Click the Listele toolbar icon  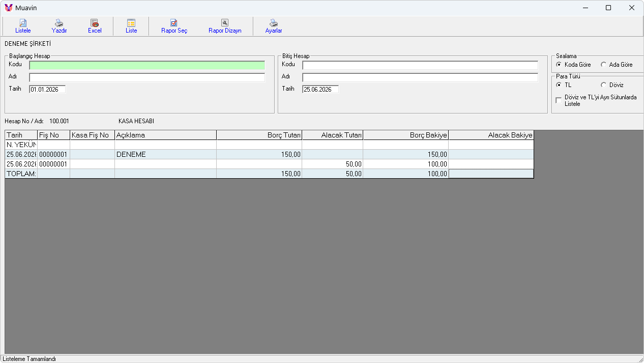23,23
